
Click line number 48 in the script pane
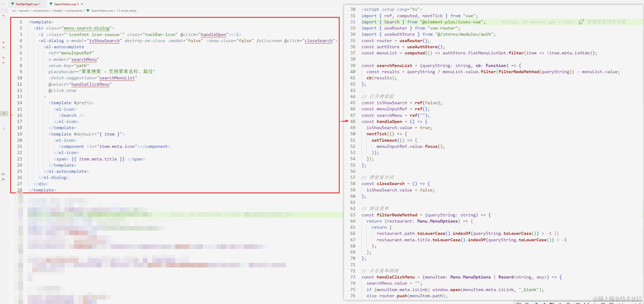[x=353, y=122]
